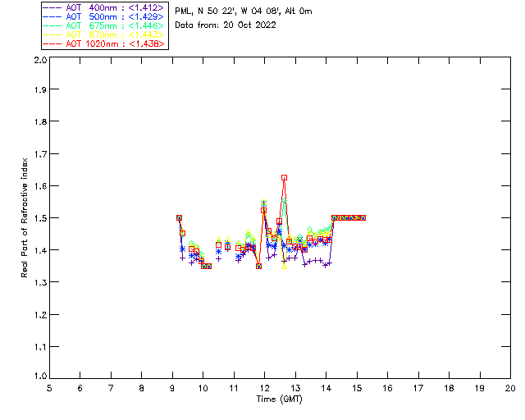Click the 1.1 y-axis tick label
525x420 pixels.
pos(40,347)
